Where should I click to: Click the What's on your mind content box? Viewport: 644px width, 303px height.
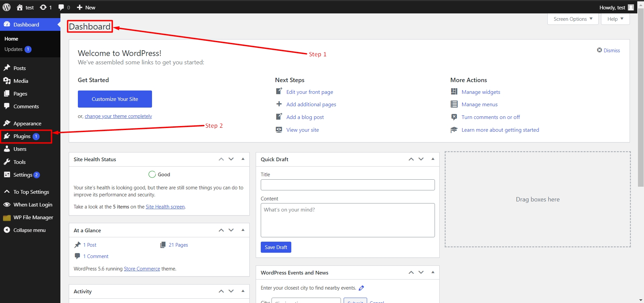click(x=348, y=220)
